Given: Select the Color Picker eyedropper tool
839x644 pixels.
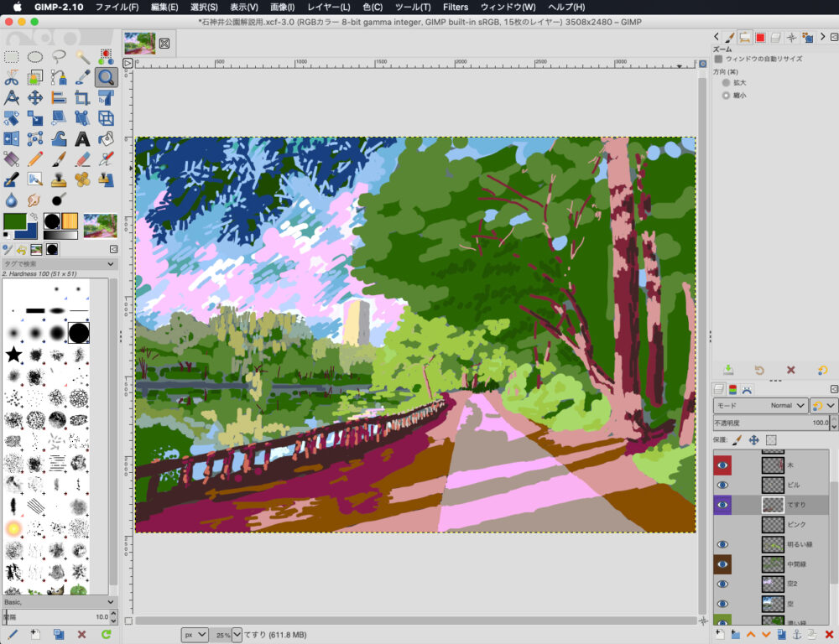Looking at the screenshot, I should [82, 78].
